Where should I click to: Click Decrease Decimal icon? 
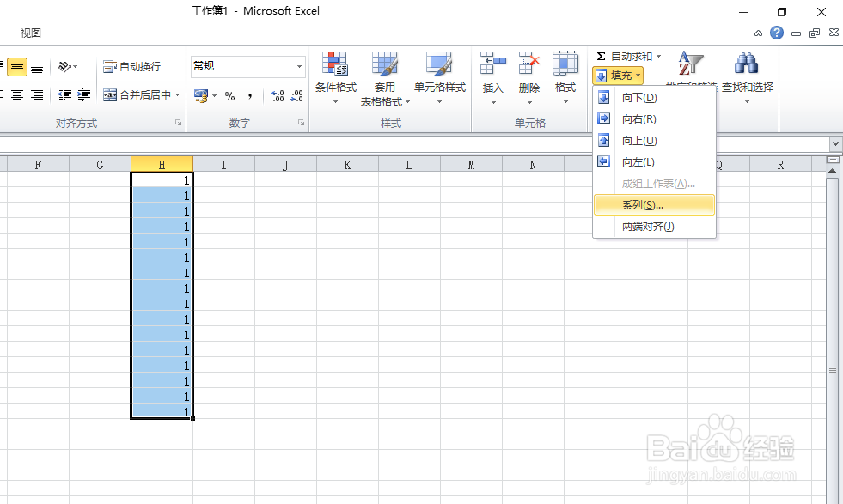pos(296,96)
